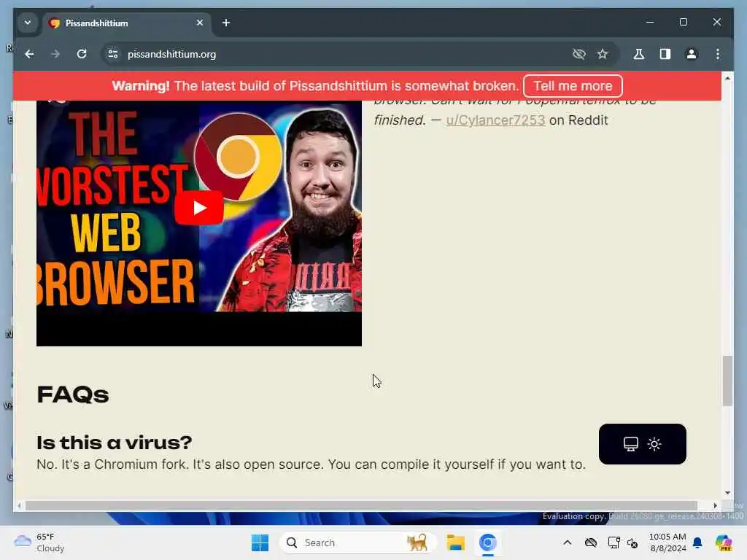The height and width of the screenshot is (560, 747).
Task: Show hidden system tray icons chevron
Action: 568,542
